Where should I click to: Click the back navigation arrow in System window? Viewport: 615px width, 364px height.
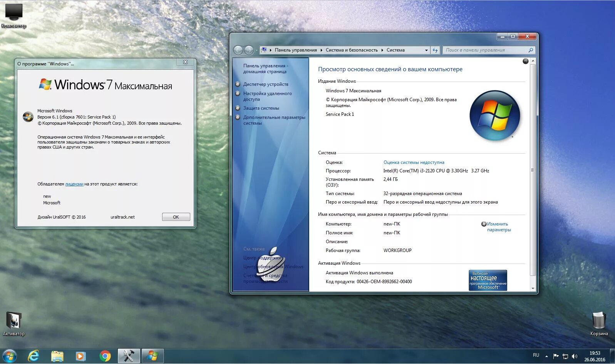point(238,50)
